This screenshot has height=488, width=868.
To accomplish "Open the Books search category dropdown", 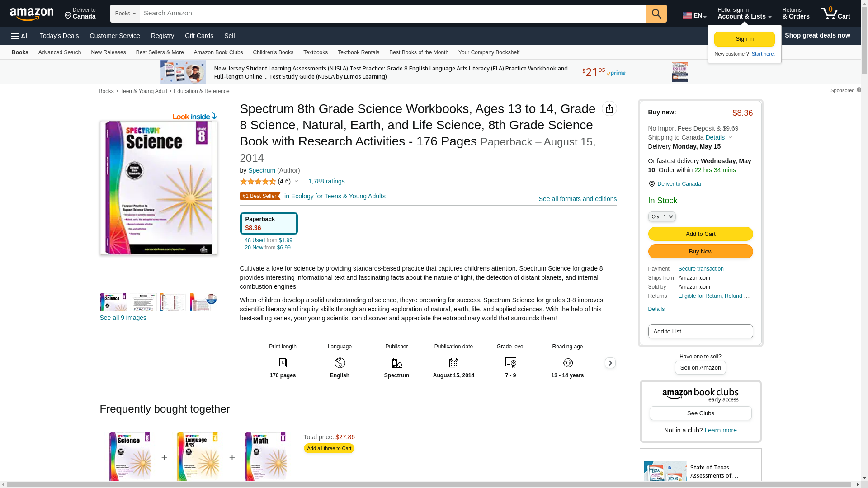I will [x=125, y=14].
